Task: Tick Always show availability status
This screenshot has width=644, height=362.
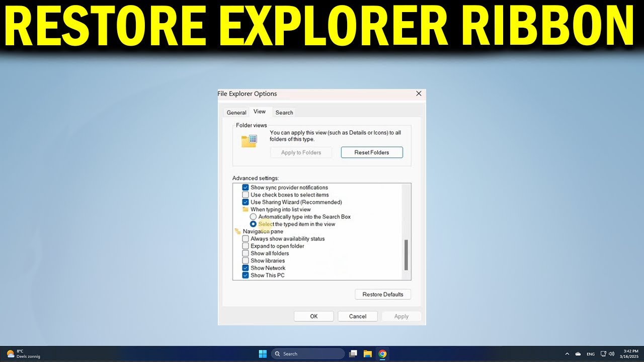Action: (x=246, y=239)
